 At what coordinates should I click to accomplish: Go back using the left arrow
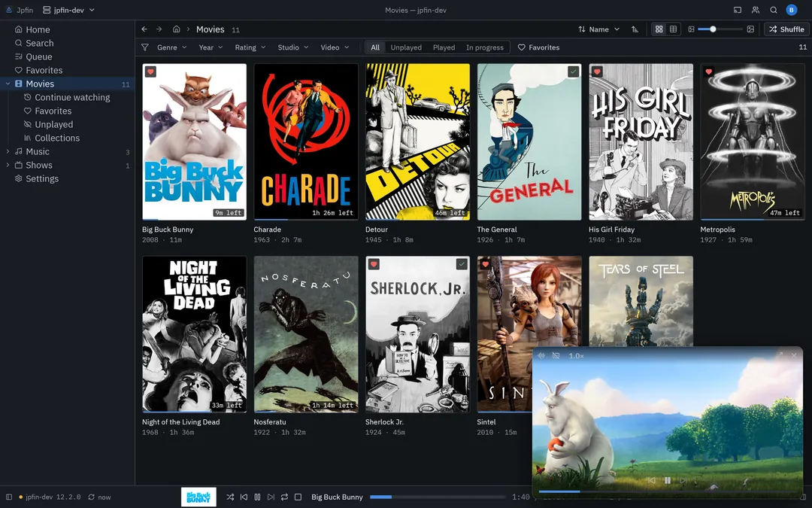tap(144, 29)
